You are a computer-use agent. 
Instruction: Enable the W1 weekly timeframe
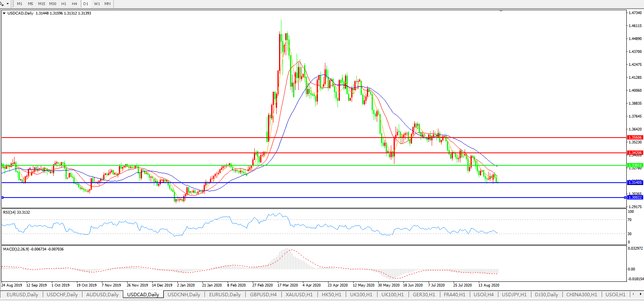tap(97, 4)
